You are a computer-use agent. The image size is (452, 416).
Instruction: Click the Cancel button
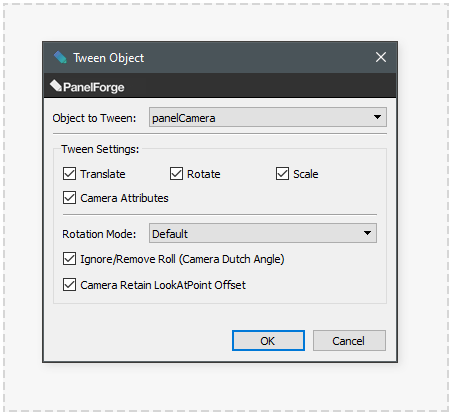coord(349,341)
